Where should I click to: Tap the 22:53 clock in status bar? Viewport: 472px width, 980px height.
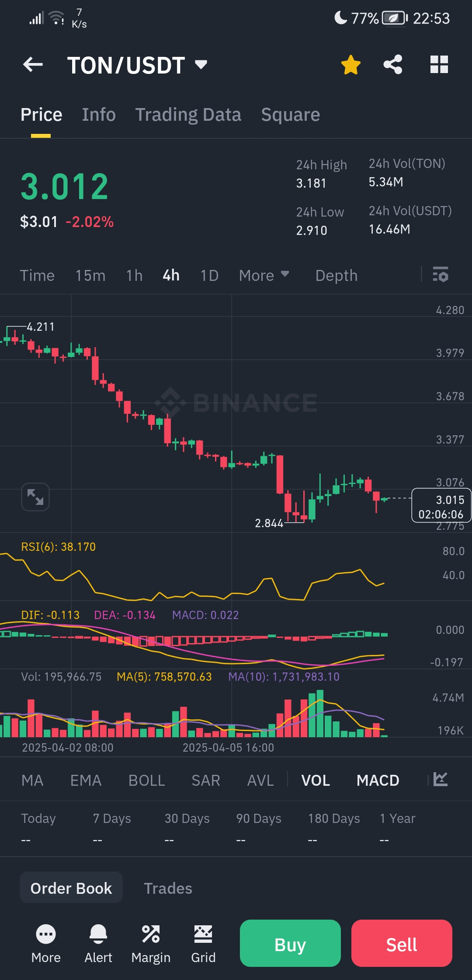(431, 18)
